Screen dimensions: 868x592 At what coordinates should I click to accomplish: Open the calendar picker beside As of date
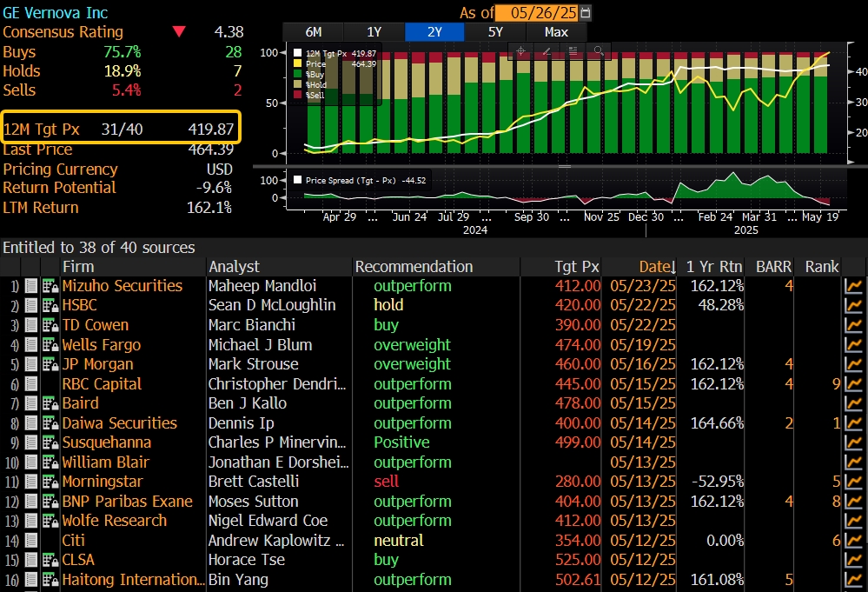(x=586, y=13)
